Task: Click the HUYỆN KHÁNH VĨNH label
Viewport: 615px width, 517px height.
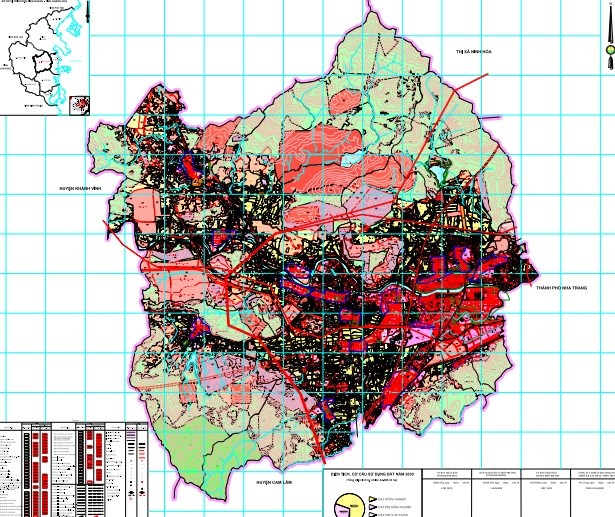Action: 83,187
